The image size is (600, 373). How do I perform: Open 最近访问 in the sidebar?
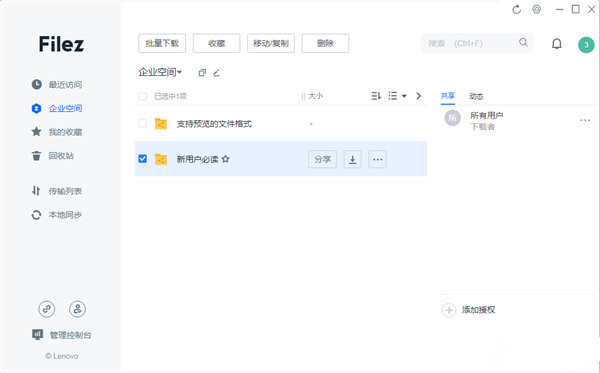click(x=65, y=85)
